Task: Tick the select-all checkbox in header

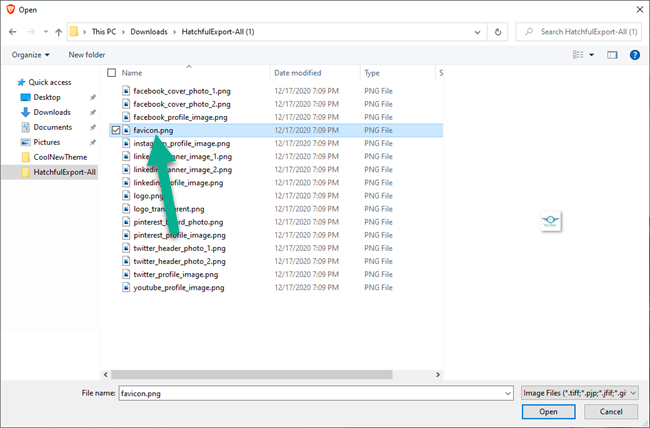Action: point(112,73)
